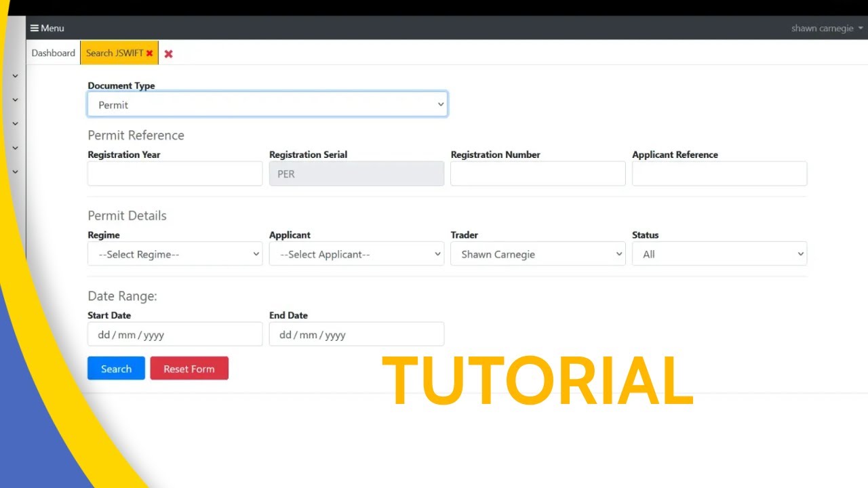This screenshot has height=488, width=868.
Task: Open the Select Regime dropdown
Action: [x=175, y=254]
